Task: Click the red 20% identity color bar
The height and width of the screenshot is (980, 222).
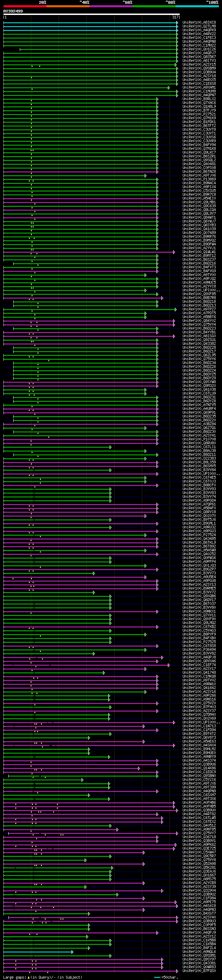Action: coord(25,6)
